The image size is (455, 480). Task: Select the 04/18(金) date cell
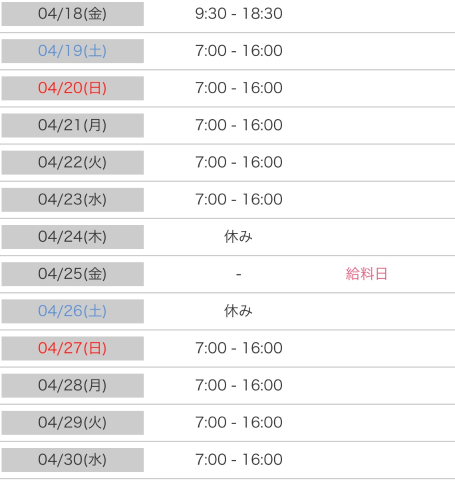(73, 14)
